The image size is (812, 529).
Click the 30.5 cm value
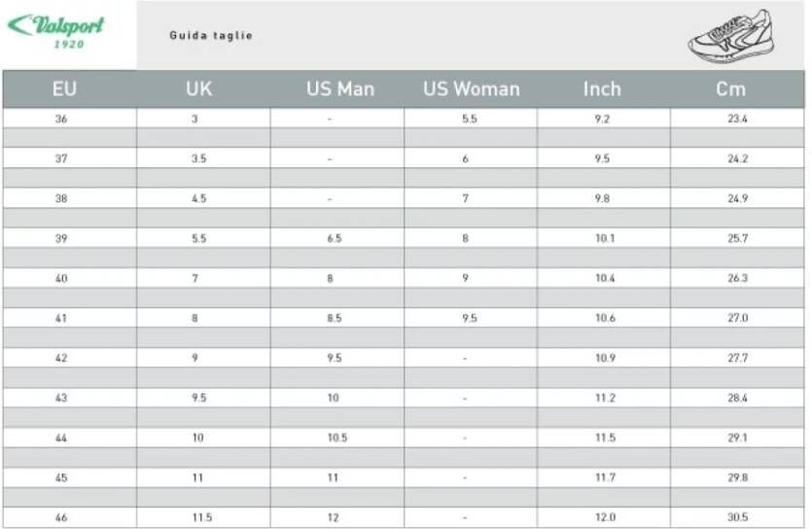737,517
